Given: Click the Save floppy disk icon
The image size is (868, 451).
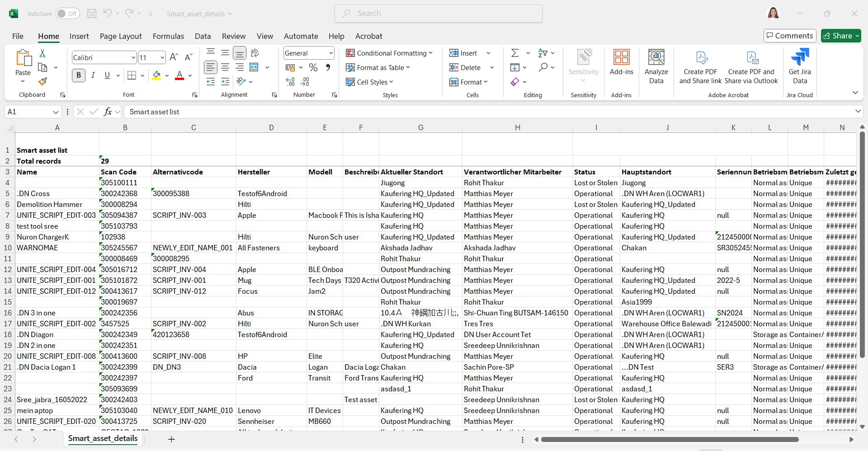Looking at the screenshot, I should 92,14.
